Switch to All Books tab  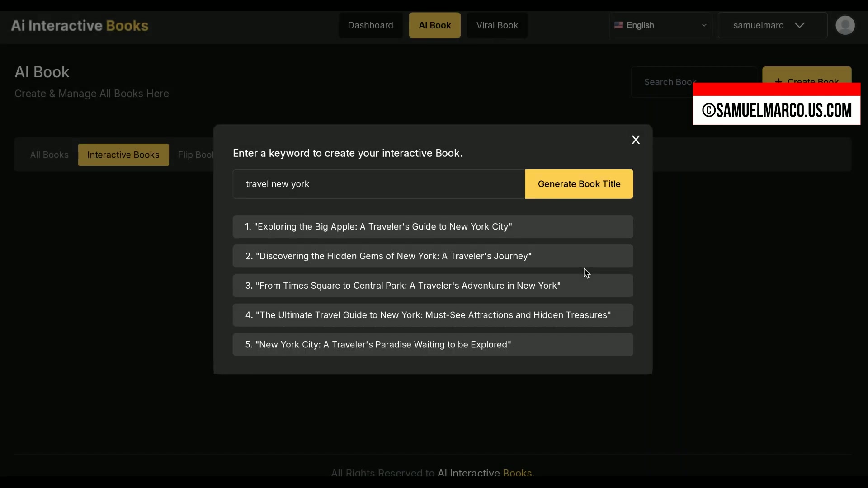click(x=49, y=155)
